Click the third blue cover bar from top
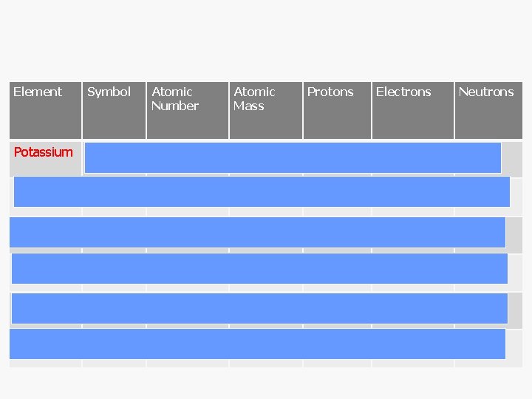532x399 pixels. tap(257, 232)
